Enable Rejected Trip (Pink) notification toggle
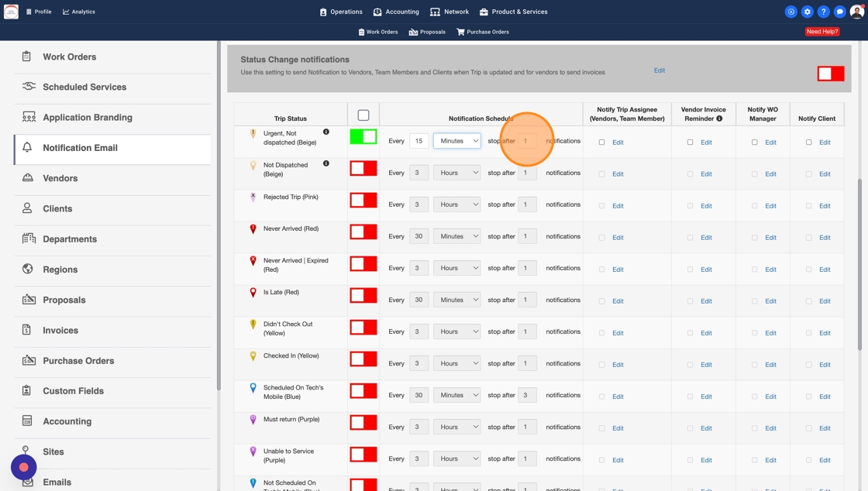This screenshot has height=491, width=868. point(363,200)
